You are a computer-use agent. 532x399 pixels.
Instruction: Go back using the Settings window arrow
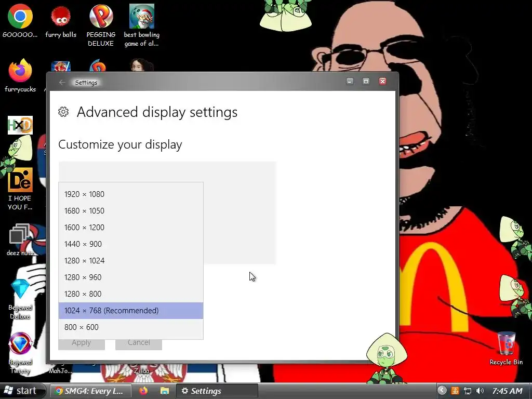click(x=62, y=83)
